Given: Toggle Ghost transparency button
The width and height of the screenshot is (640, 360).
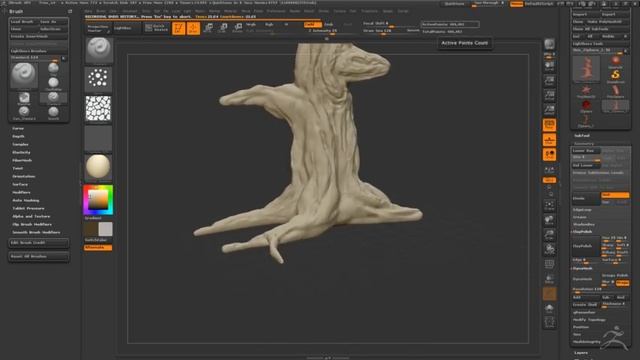Looking at the screenshot, I should pos(549,293).
